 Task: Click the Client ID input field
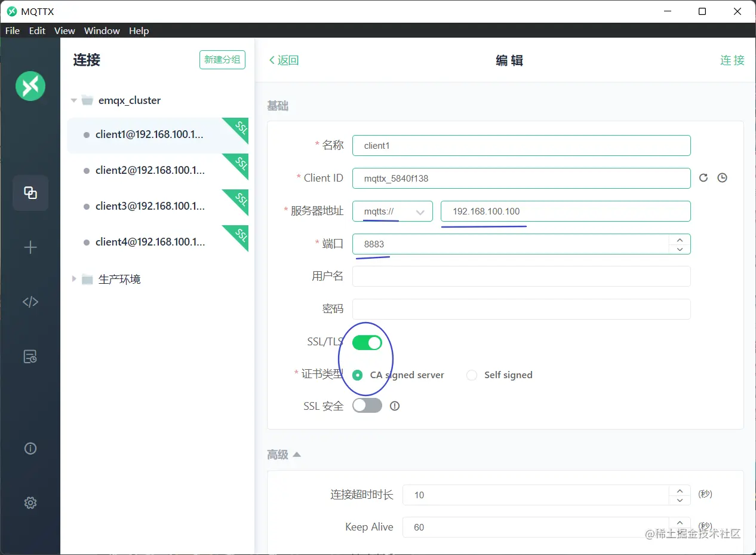(x=521, y=178)
